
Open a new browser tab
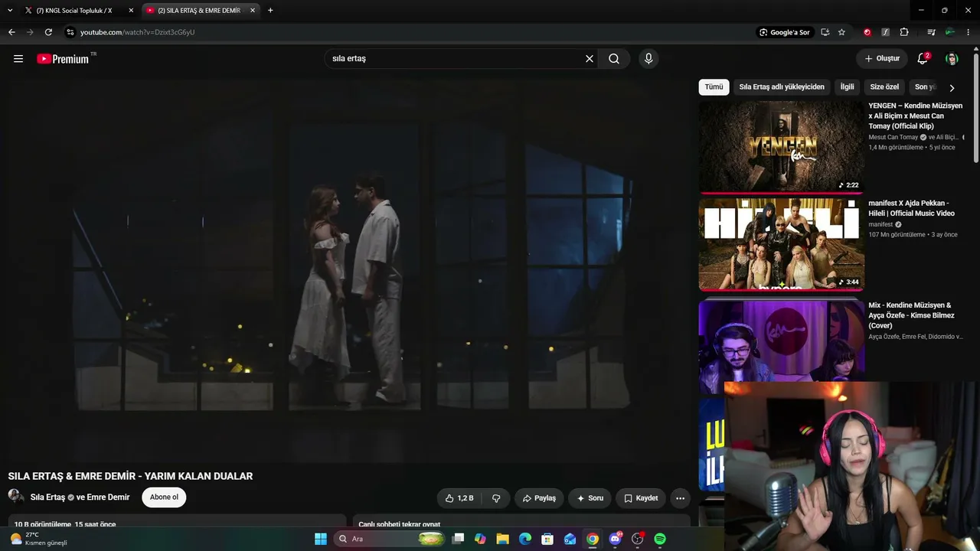pos(270,11)
